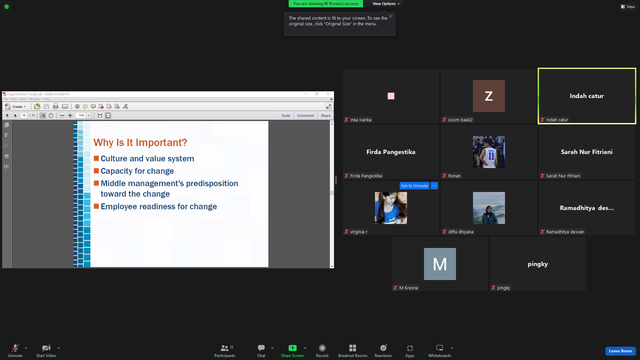Open Attachments paperclip panel in Acrobat sidebar
This screenshot has height=360, width=640.
coord(7,145)
